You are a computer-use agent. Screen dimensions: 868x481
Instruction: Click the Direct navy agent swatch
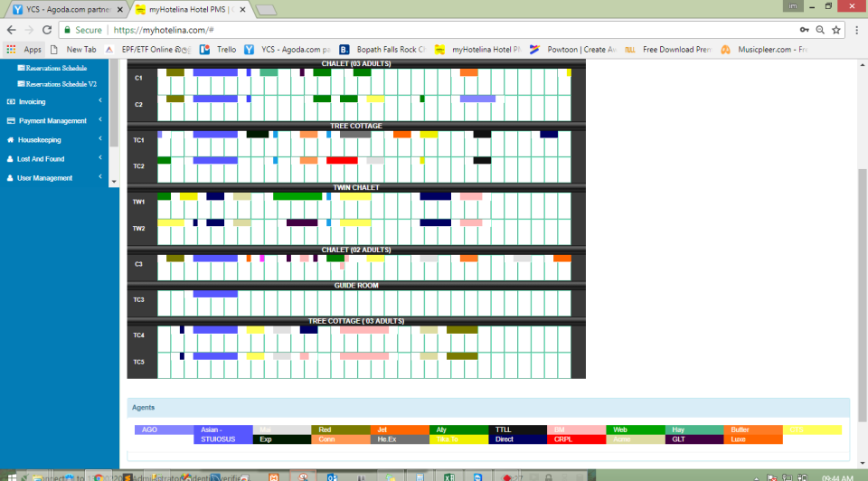(517, 439)
